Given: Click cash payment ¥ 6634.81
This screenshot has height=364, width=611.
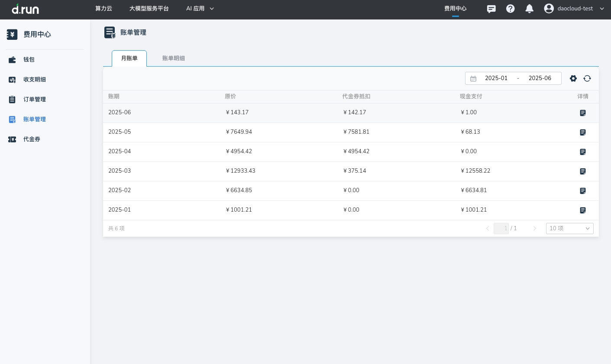Looking at the screenshot, I should click(474, 190).
